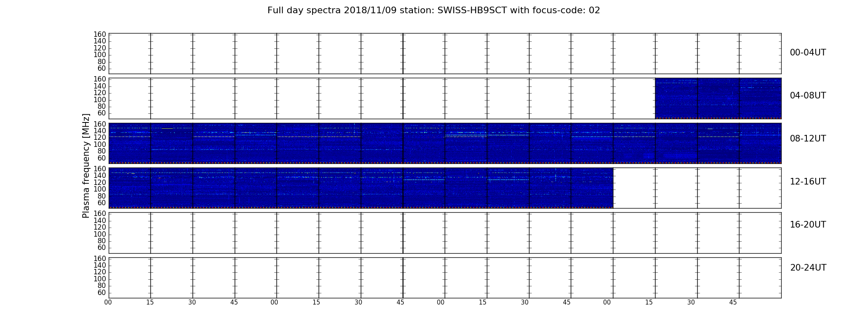The image size is (868, 331).
Task: Click the first 00 tick label on the x-axis
Action: pos(108,302)
